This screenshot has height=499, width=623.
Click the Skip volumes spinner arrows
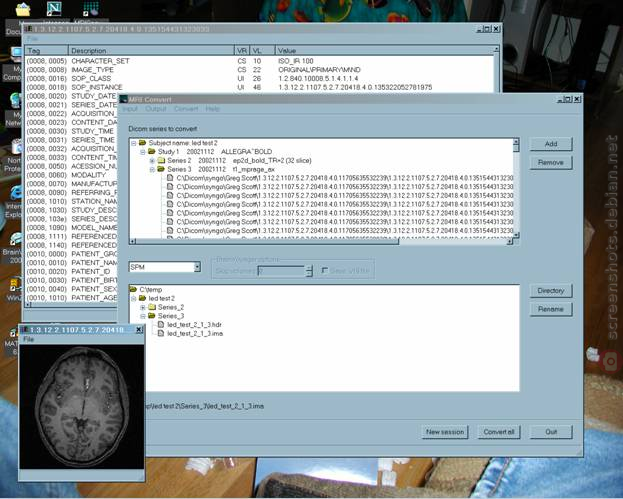[x=309, y=271]
